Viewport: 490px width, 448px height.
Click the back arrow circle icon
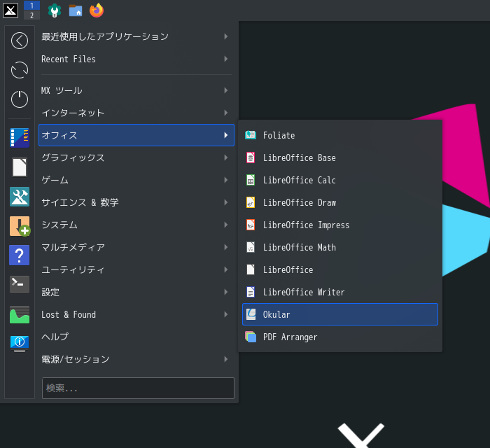[x=20, y=41]
